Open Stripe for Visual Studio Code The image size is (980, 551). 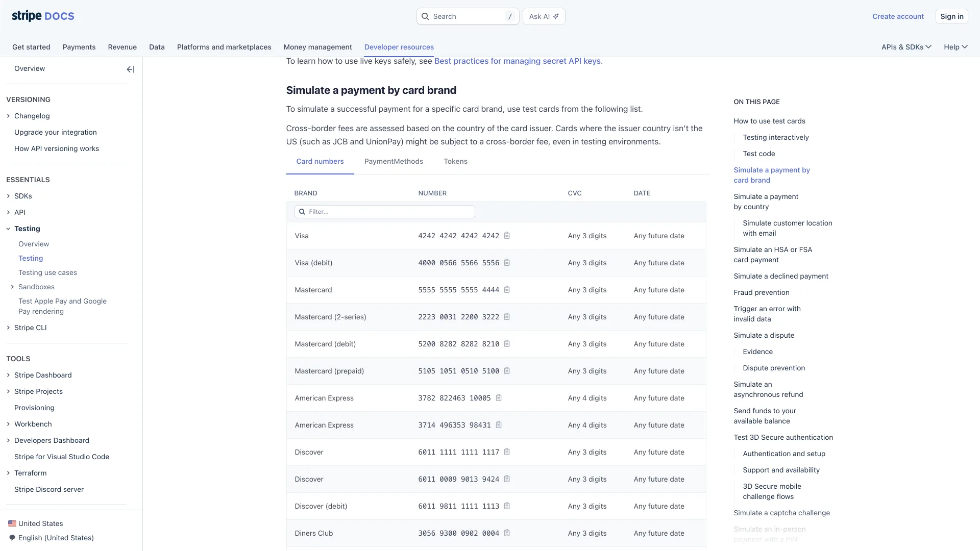point(62,457)
